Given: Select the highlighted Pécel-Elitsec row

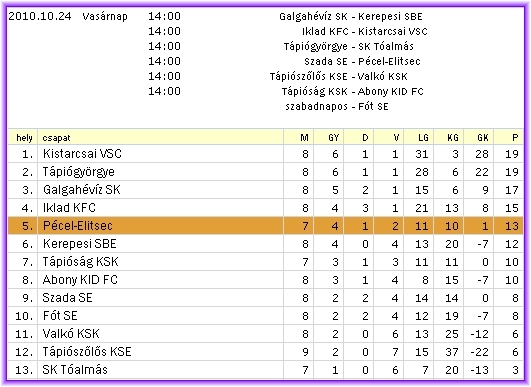Looking at the screenshot, I should [266, 226].
